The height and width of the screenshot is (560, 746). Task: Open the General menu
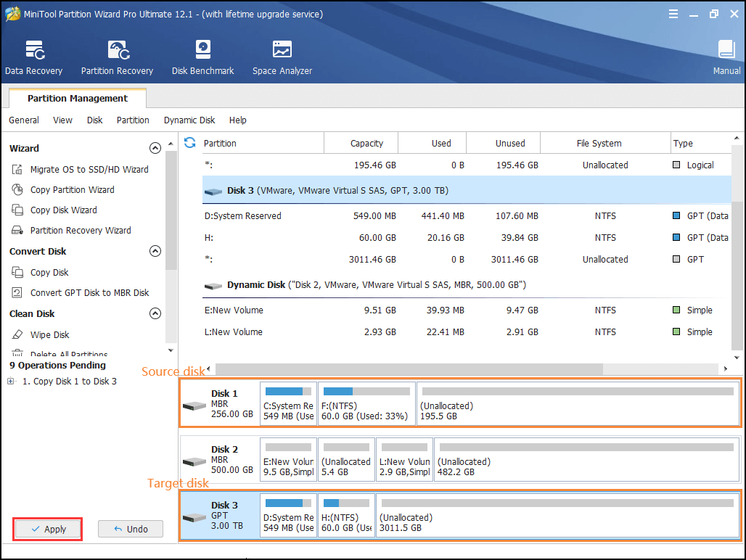pos(24,120)
